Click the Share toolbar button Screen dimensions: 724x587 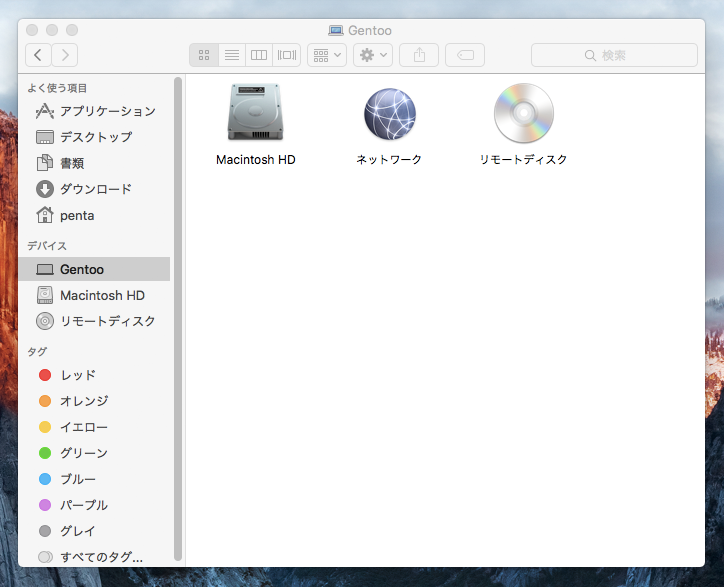(x=419, y=55)
